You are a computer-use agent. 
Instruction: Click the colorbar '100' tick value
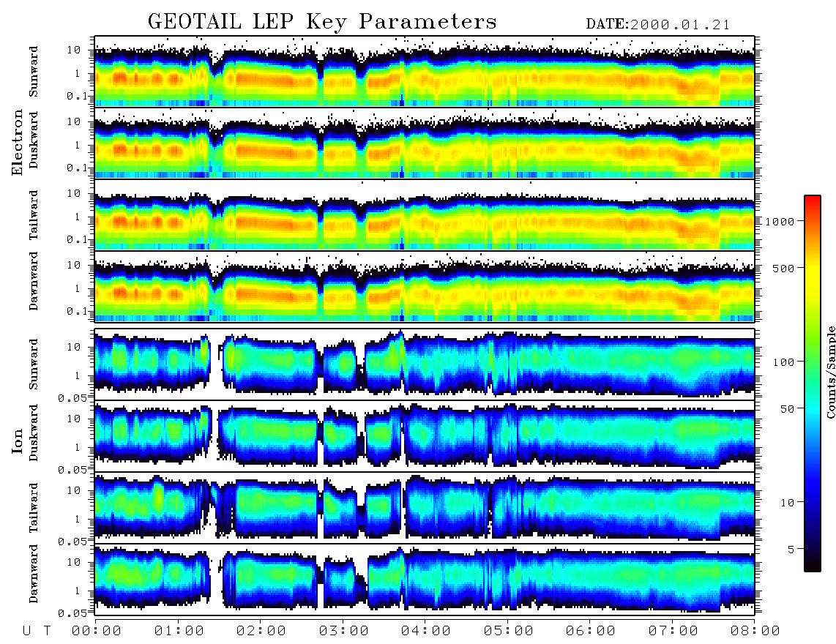tap(784, 362)
